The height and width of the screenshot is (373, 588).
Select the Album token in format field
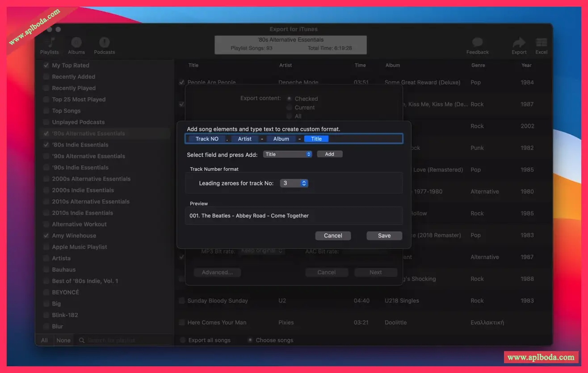coord(281,139)
